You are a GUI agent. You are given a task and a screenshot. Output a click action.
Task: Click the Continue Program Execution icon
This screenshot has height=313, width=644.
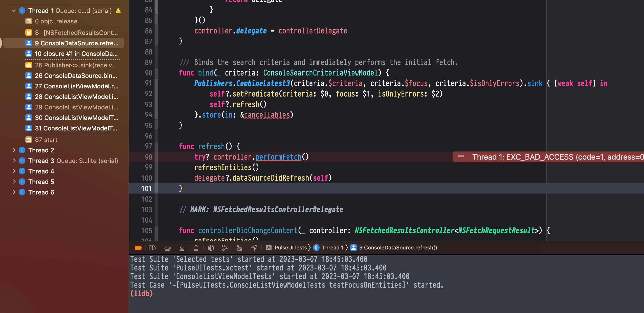(153, 247)
